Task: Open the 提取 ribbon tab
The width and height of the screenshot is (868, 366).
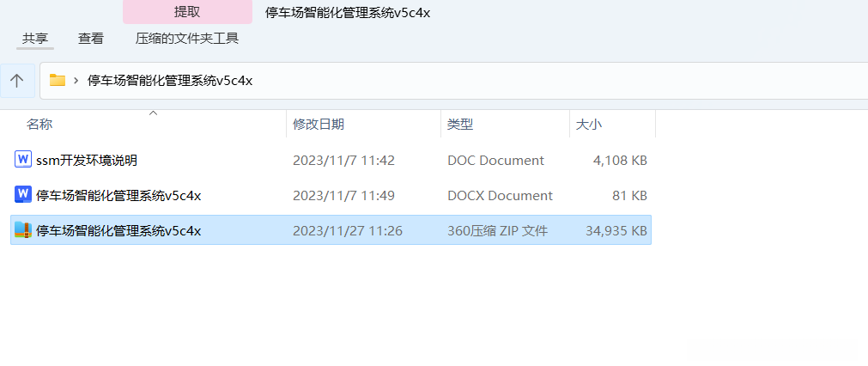Action: pyautogui.click(x=187, y=12)
